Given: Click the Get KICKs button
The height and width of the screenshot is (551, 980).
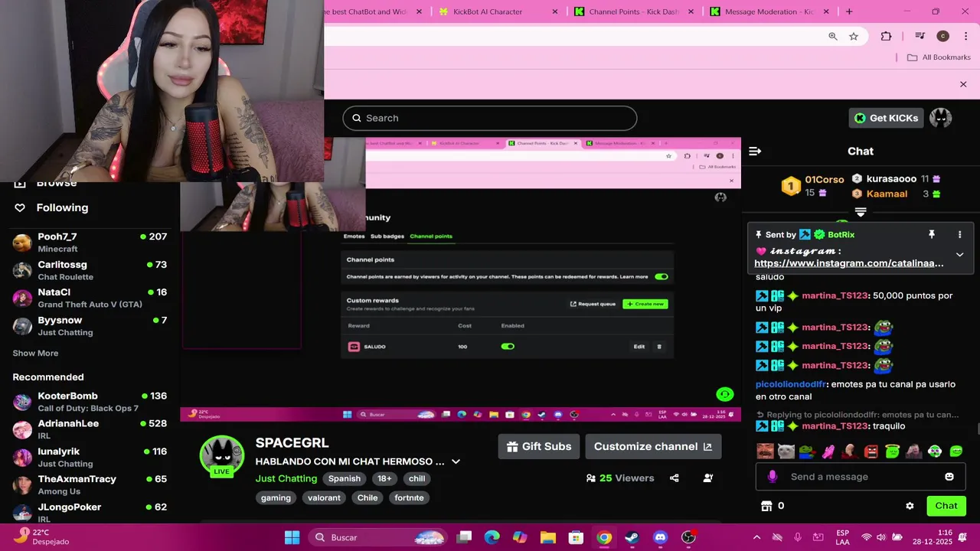Looking at the screenshot, I should 886,118.
